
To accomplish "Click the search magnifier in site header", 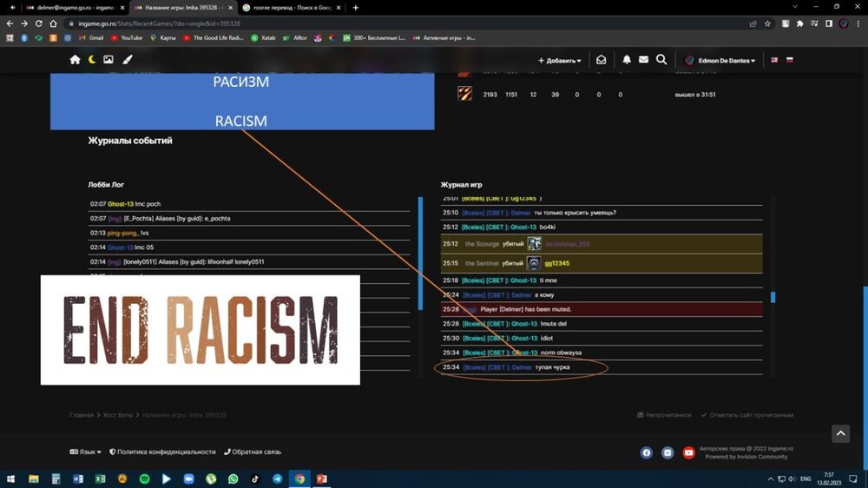I will [661, 60].
